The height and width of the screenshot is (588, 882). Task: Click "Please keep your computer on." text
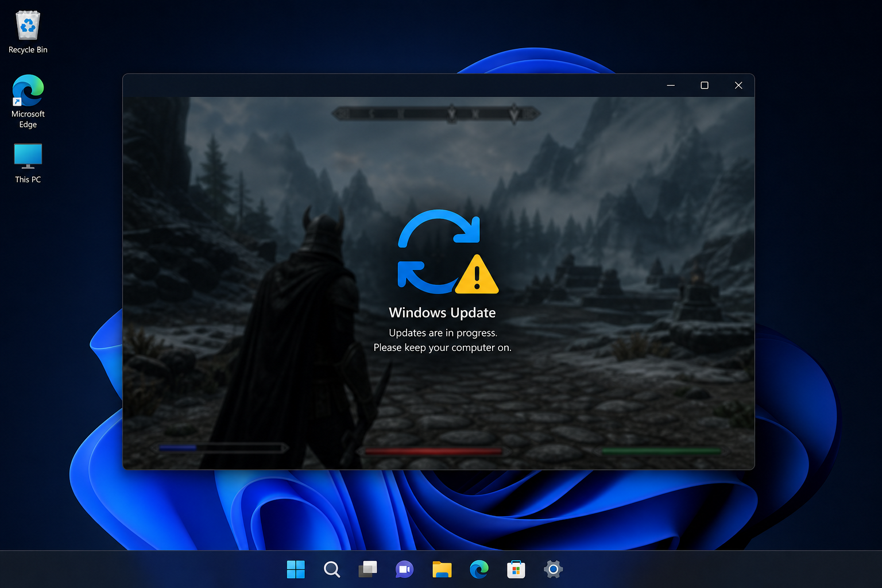point(442,347)
